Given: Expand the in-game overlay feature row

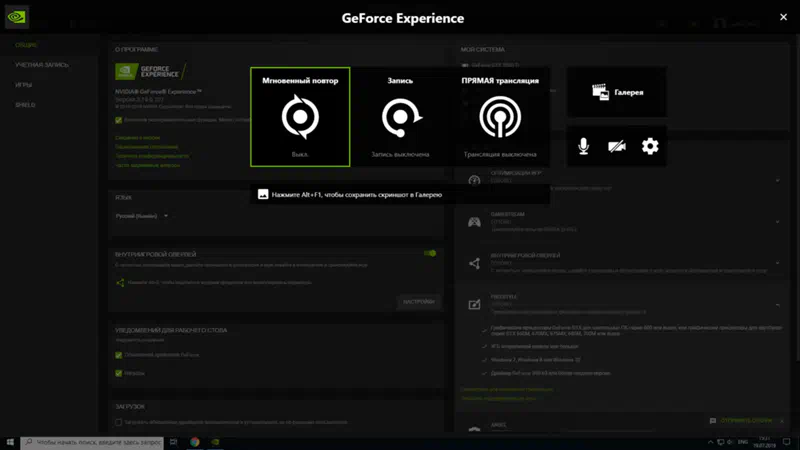Looking at the screenshot, I should pyautogui.click(x=778, y=263).
